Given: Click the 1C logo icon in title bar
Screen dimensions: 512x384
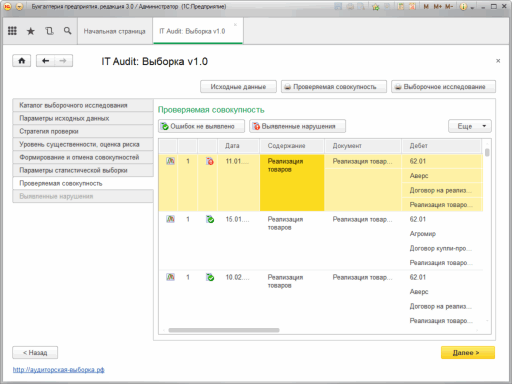Looking at the screenshot, I should 7,6.
